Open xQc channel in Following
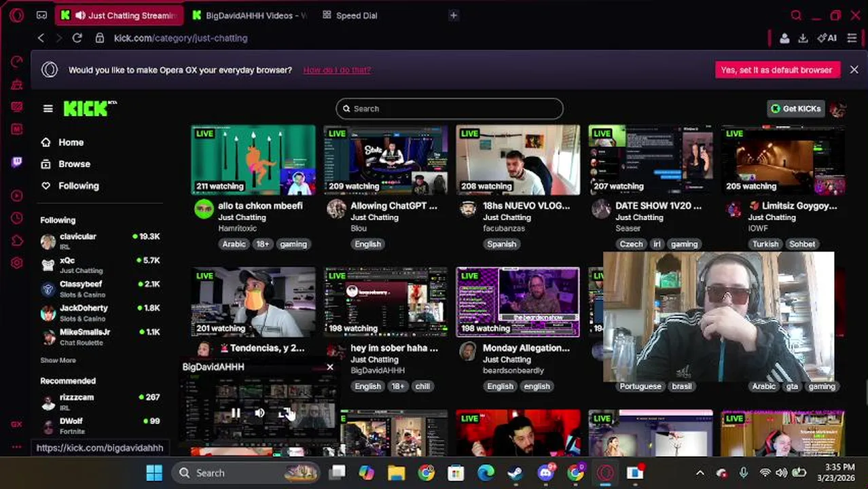The width and height of the screenshot is (868, 489). coord(100,265)
